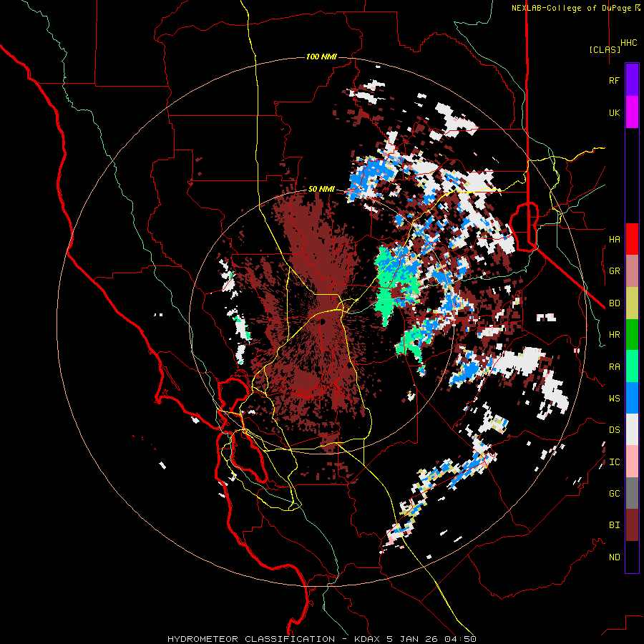Click the GC gray legend swatch
Screen dimensions: 644x644
[632, 494]
